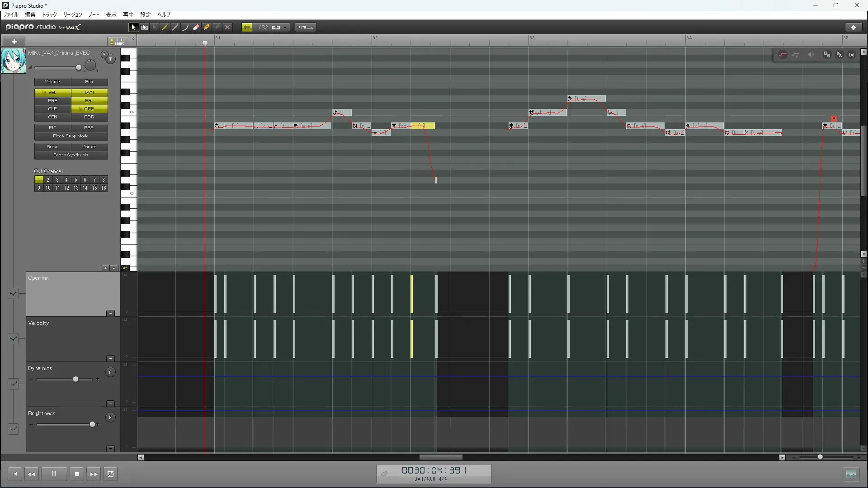Expand the Dynamics parameter chevron
This screenshot has height=488, width=868.
(x=13, y=384)
